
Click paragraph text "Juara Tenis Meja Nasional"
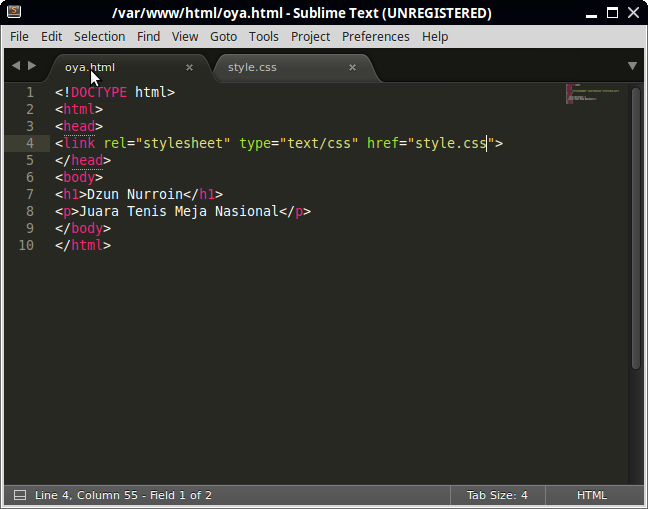[x=179, y=212]
